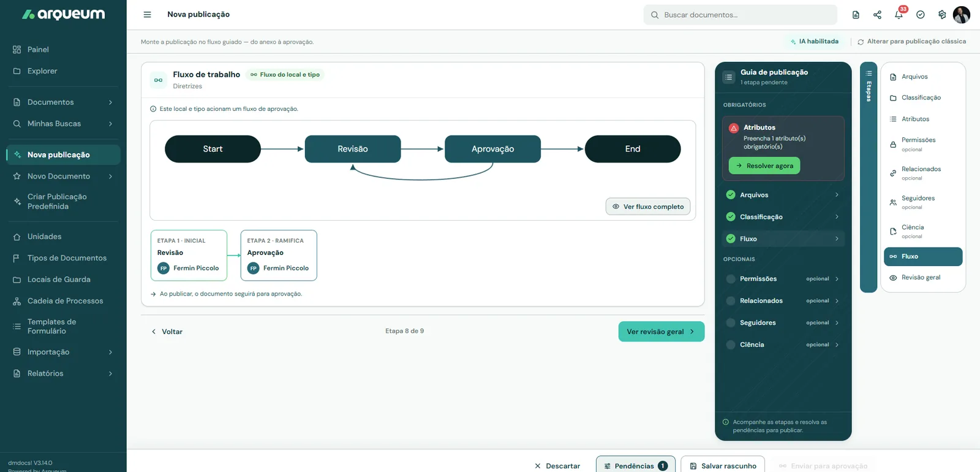
Task: Click the red Atributos warning icon
Action: point(734,128)
